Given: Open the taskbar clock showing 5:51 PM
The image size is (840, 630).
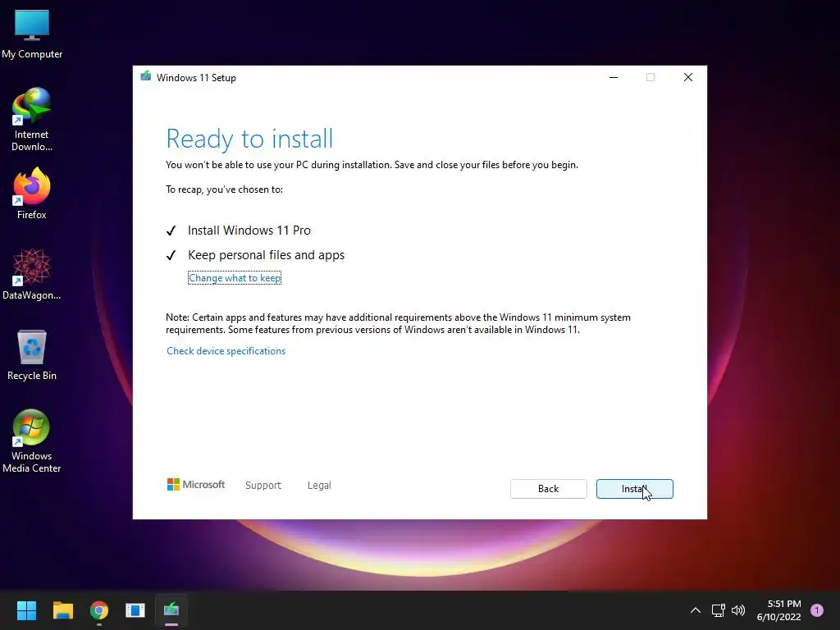Looking at the screenshot, I should point(779,610).
